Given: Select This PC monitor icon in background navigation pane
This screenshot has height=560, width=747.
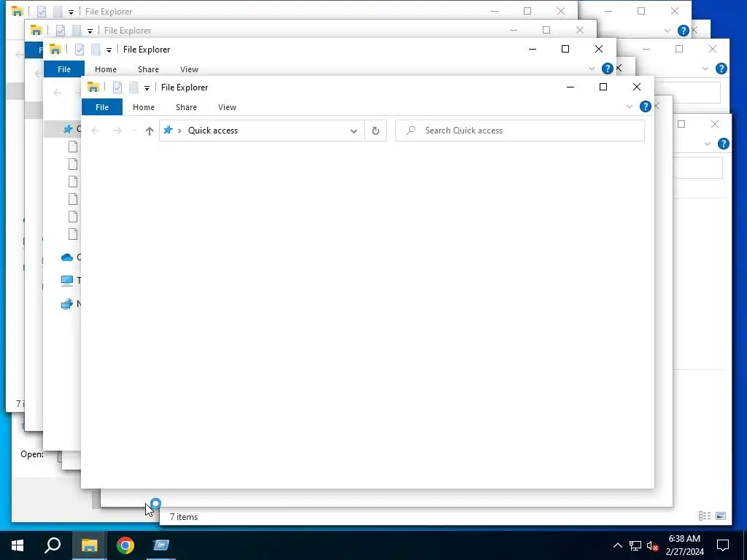Looking at the screenshot, I should [x=67, y=281].
